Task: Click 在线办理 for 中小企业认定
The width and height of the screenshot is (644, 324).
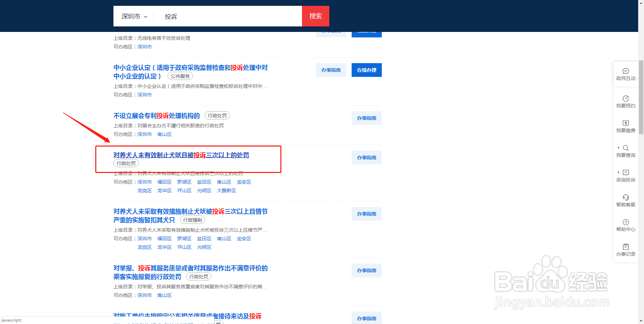Action: click(366, 70)
